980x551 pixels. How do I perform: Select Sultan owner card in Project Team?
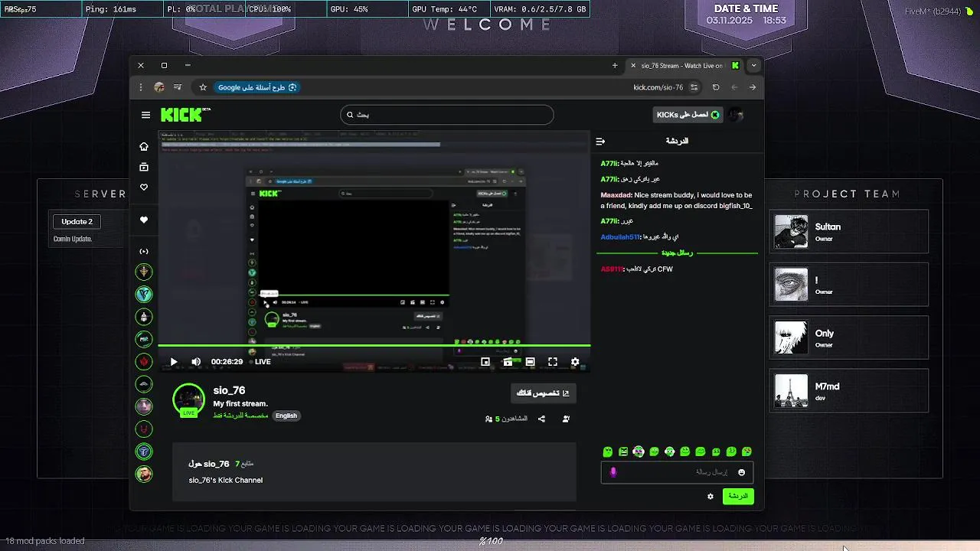[848, 231]
